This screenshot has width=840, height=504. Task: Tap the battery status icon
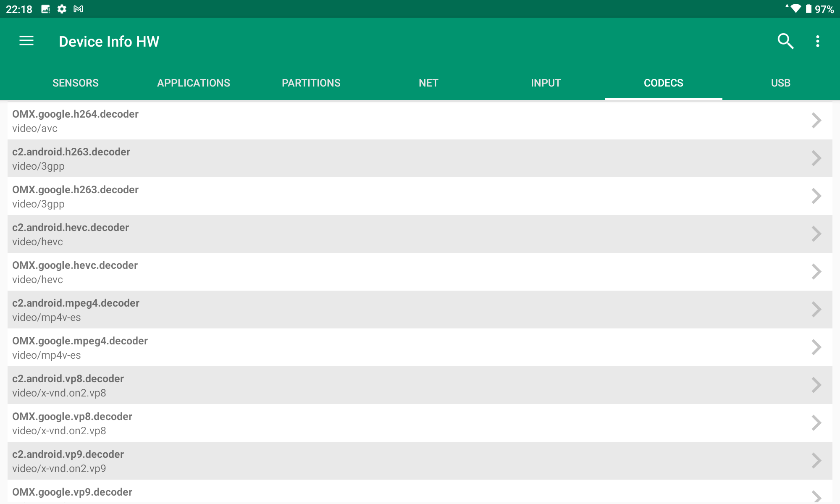tap(808, 9)
